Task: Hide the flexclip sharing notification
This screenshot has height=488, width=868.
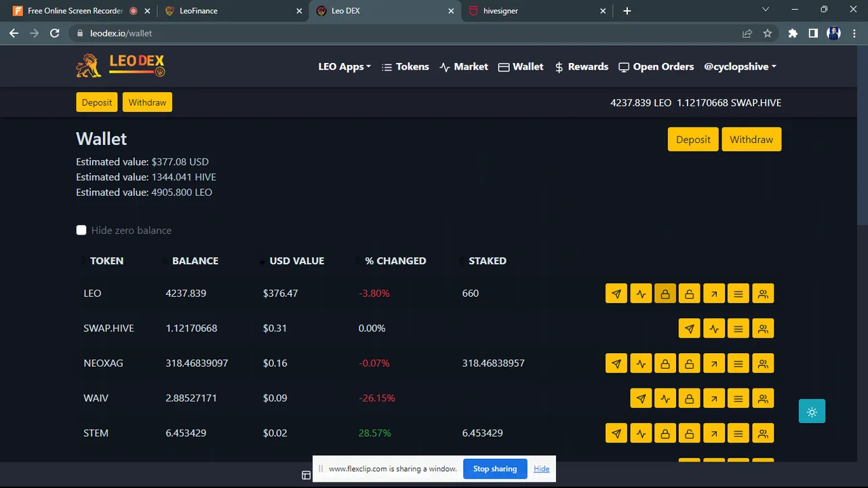Action: [x=541, y=468]
